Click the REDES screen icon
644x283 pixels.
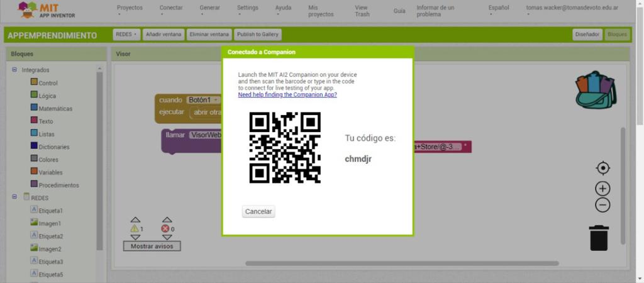pyautogui.click(x=26, y=197)
